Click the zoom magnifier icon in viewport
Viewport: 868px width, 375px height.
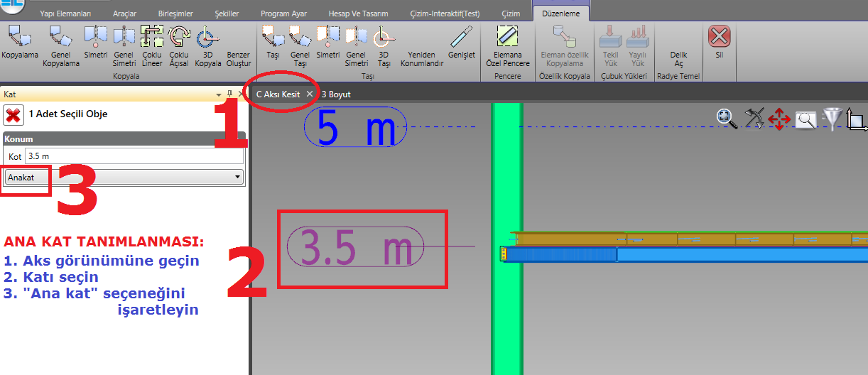click(x=727, y=119)
